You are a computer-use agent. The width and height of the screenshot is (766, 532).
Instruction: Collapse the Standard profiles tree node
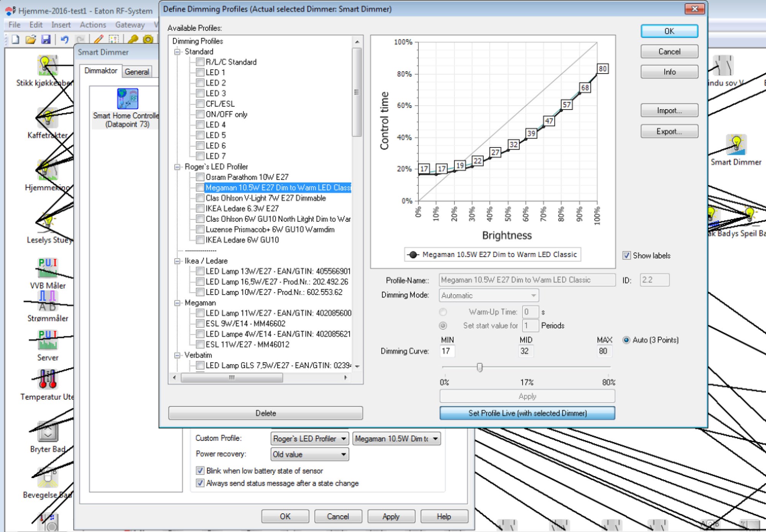(x=177, y=51)
